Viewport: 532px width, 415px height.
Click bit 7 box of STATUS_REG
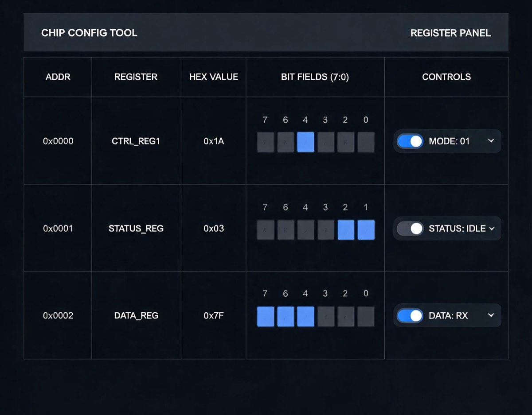point(266,230)
